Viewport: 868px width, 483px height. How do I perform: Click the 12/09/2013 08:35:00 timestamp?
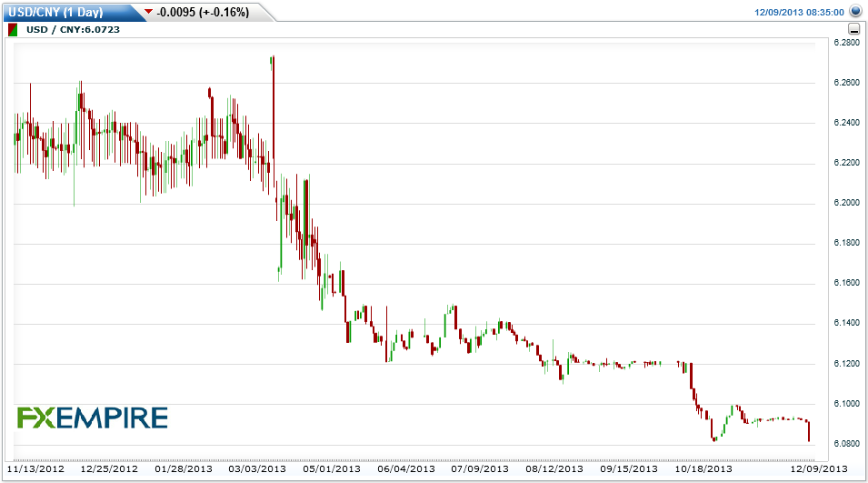[799, 12]
